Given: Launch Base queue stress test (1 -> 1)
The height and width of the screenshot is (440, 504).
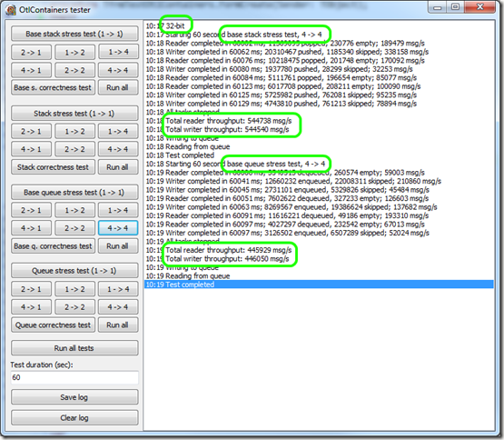Looking at the screenshot, I should click(x=74, y=193).
